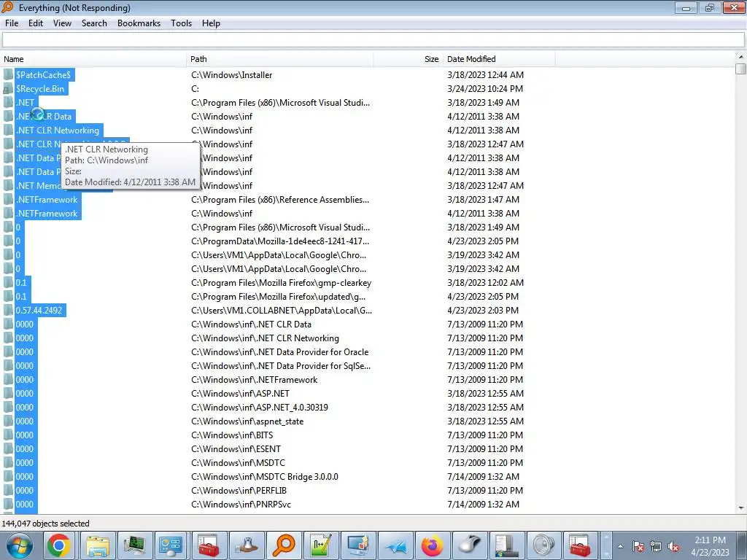Click the scrollbar up arrow
The width and height of the screenshot is (747, 560).
click(x=741, y=57)
